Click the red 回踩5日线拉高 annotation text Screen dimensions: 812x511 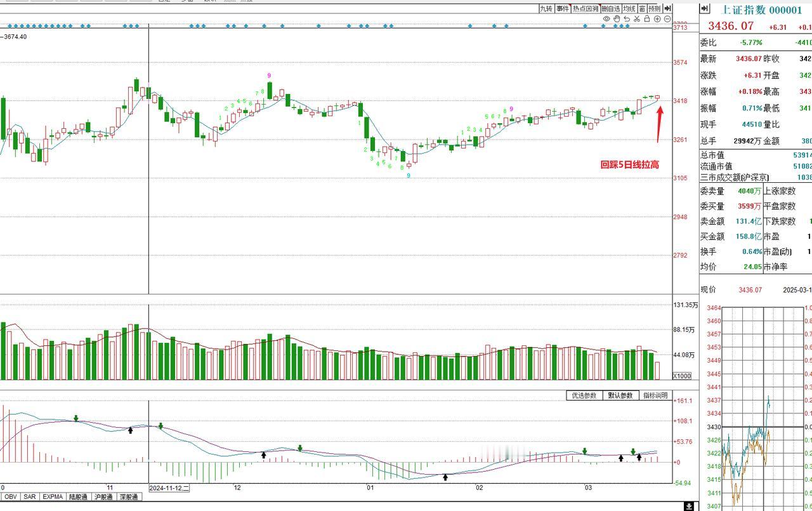click(630, 165)
